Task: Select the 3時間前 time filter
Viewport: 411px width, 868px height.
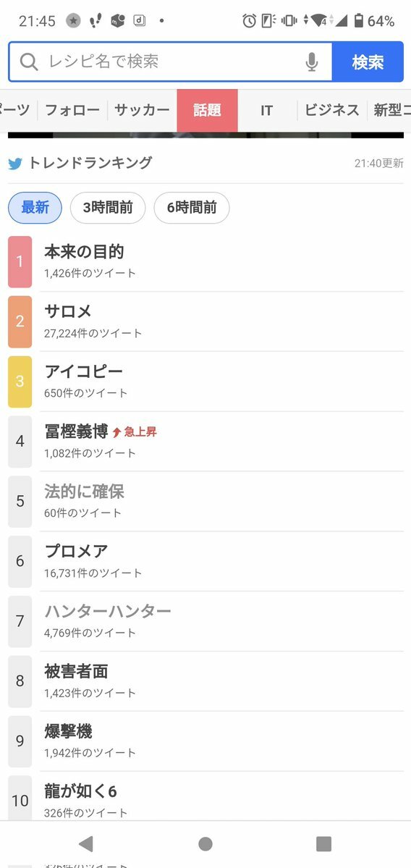Action: (108, 208)
